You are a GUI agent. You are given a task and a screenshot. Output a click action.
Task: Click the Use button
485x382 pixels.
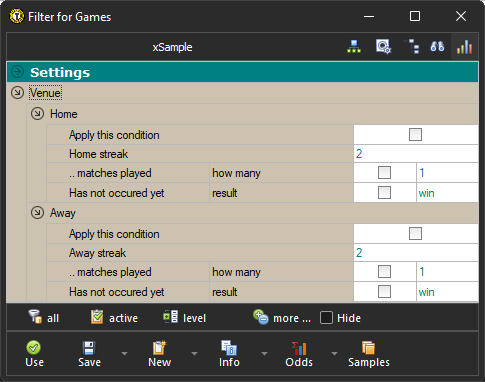coord(34,354)
